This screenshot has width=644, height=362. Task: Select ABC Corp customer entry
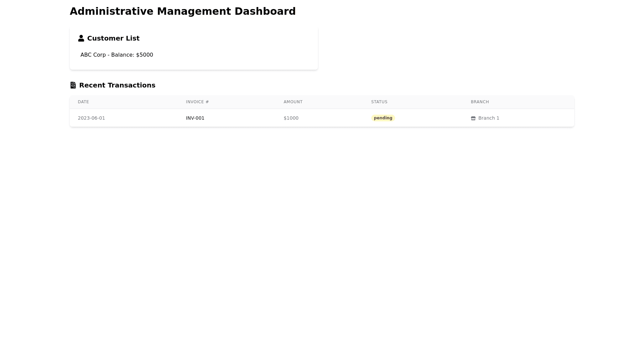(x=93, y=55)
